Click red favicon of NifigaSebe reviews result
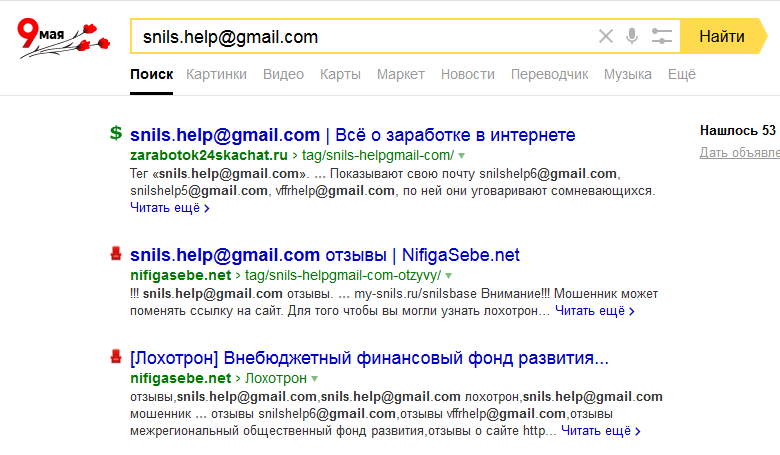 coord(116,254)
